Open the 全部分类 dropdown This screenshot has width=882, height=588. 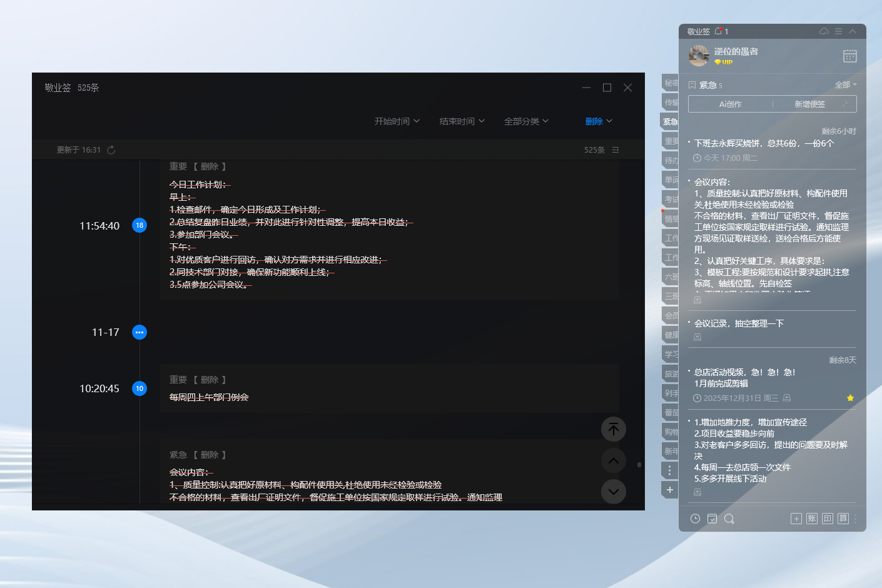[x=526, y=121]
